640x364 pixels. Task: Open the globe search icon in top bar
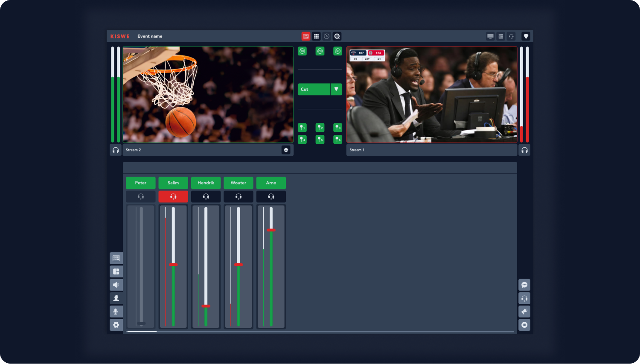click(x=337, y=36)
